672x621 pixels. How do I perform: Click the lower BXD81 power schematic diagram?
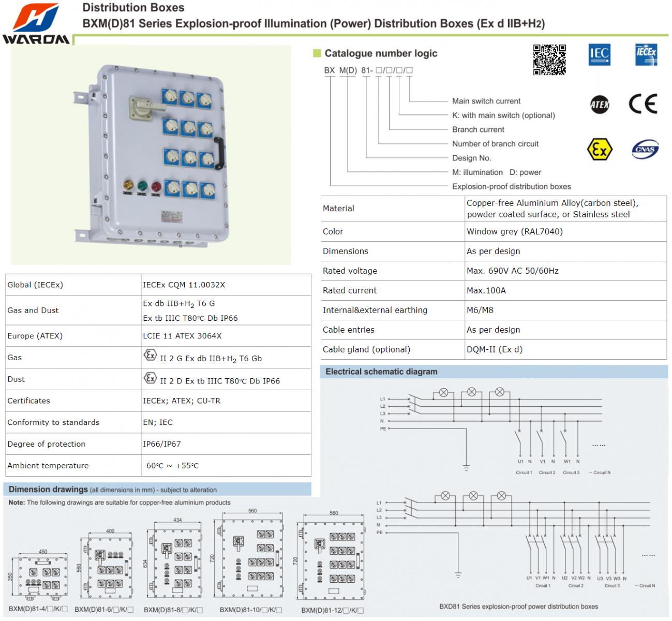coord(515,539)
